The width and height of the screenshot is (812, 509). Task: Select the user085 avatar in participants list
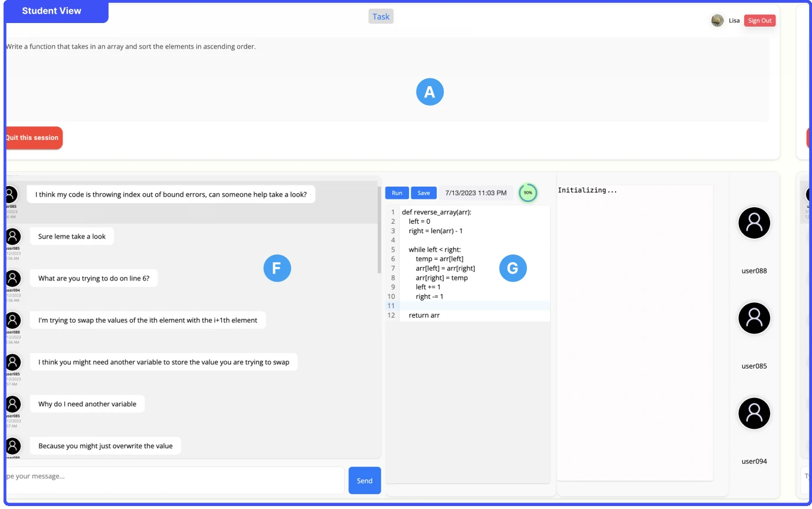tap(754, 318)
